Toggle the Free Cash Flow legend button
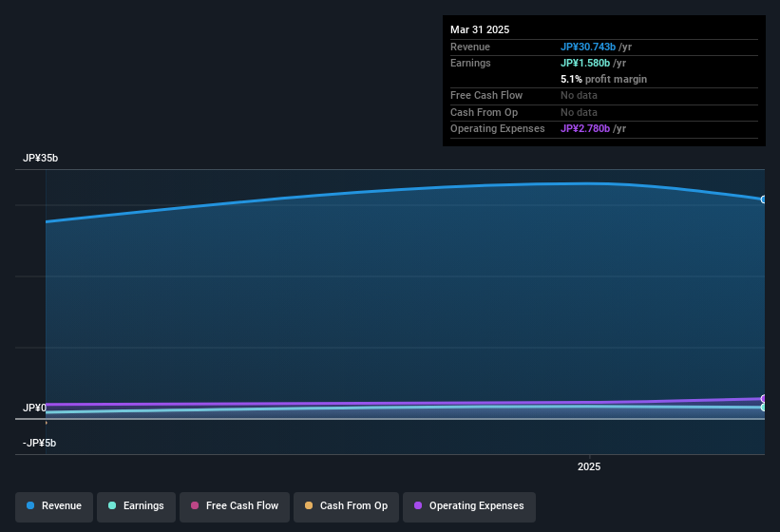 [235, 506]
